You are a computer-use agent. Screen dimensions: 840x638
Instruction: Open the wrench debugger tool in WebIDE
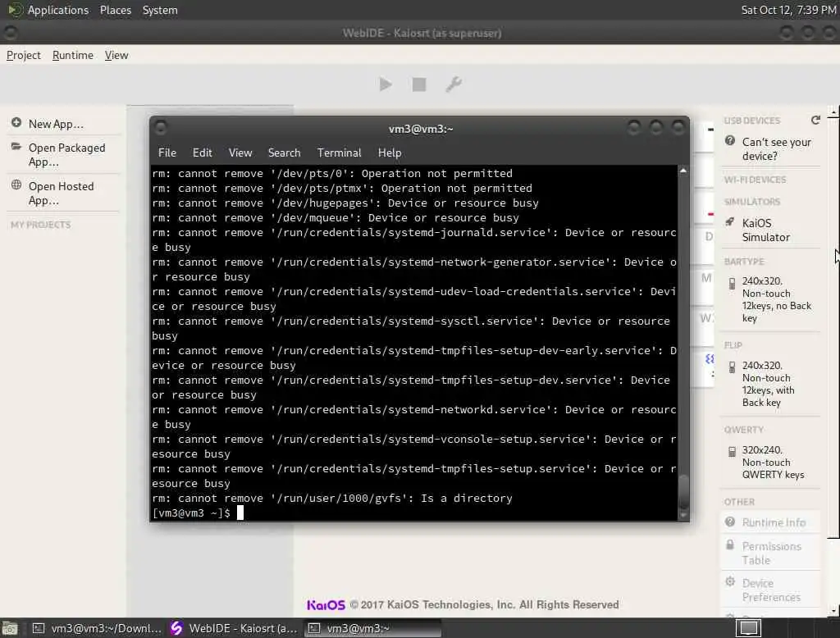(453, 84)
